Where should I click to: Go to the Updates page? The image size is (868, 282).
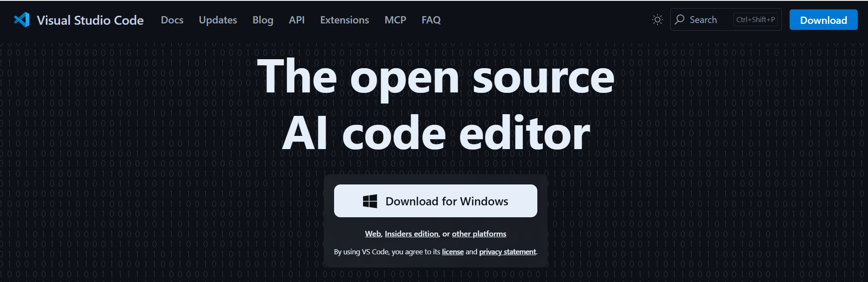click(218, 20)
